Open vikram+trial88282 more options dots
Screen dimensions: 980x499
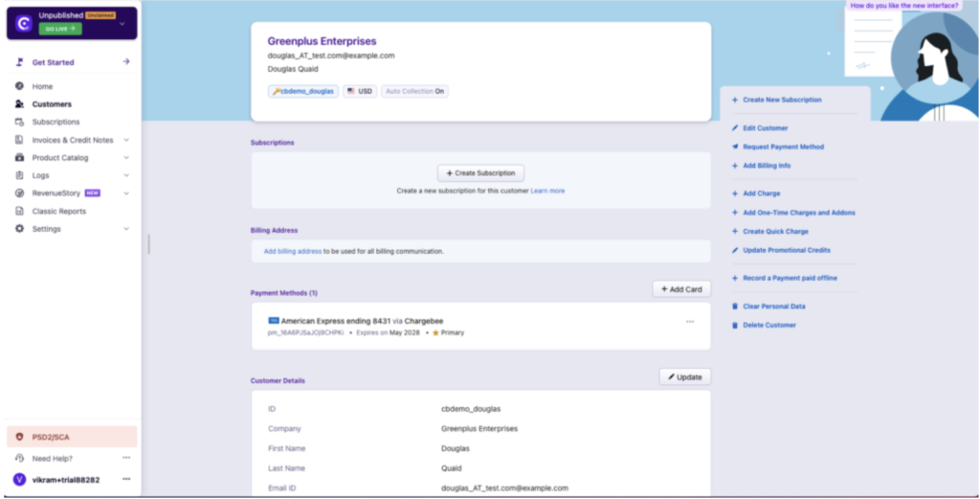click(x=126, y=479)
